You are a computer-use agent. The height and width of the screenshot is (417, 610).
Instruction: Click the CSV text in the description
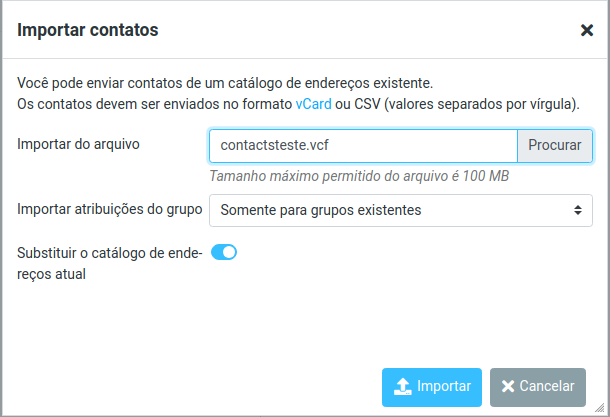(367, 104)
